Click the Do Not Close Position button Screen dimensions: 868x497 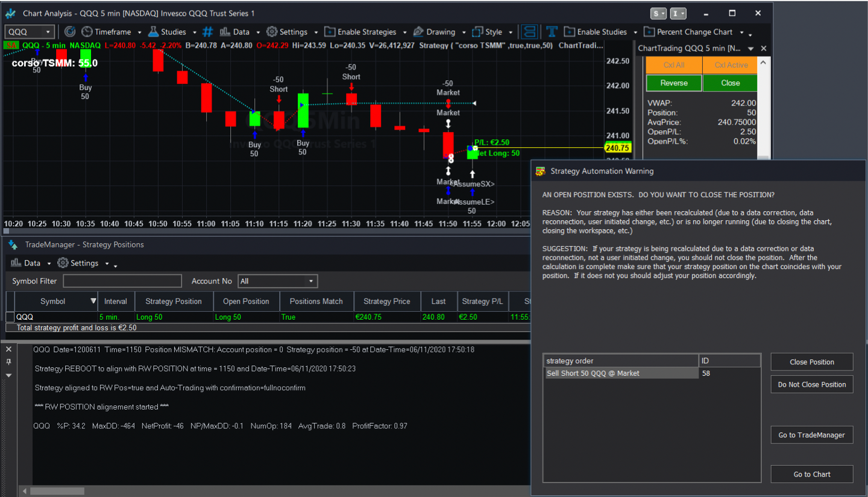(812, 384)
